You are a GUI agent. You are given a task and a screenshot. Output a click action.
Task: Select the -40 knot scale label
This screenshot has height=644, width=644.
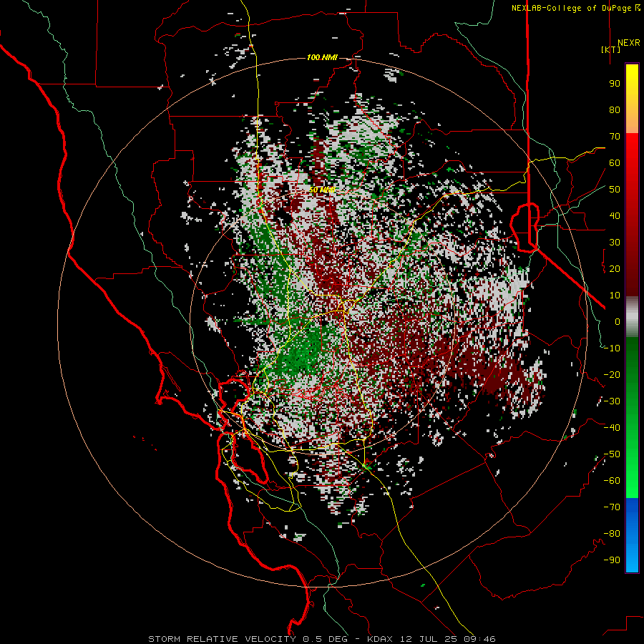pyautogui.click(x=612, y=428)
